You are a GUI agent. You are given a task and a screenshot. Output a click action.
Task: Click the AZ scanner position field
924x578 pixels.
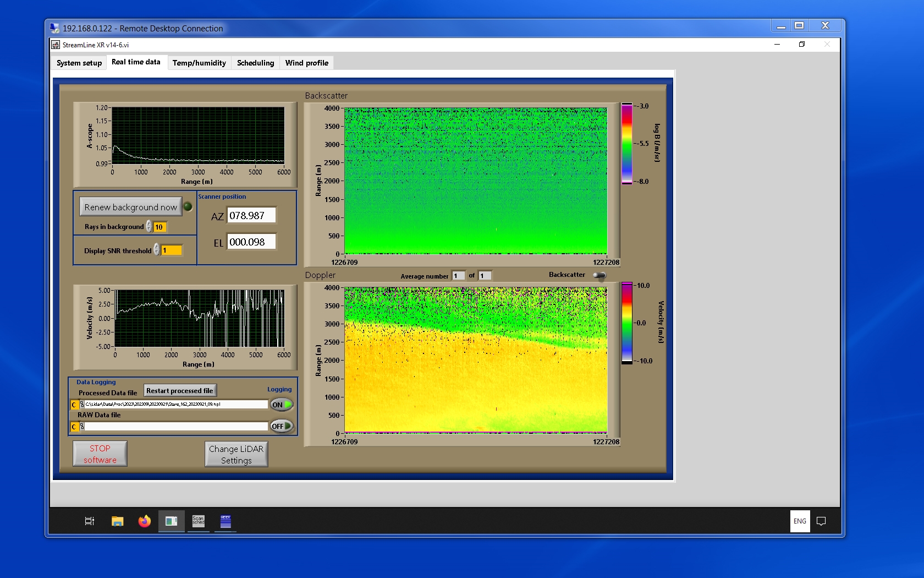(x=251, y=216)
